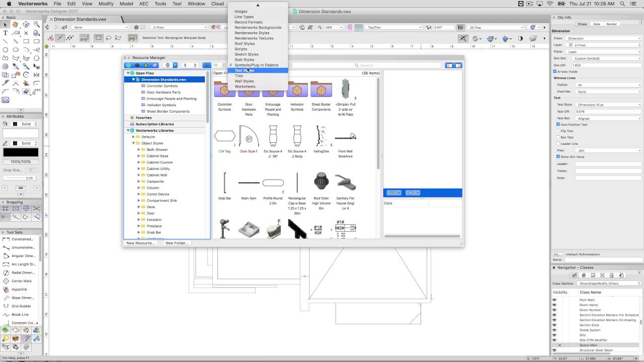Open Class Options dropdown in Navigation
The width and height of the screenshot is (644, 362).
610,284
